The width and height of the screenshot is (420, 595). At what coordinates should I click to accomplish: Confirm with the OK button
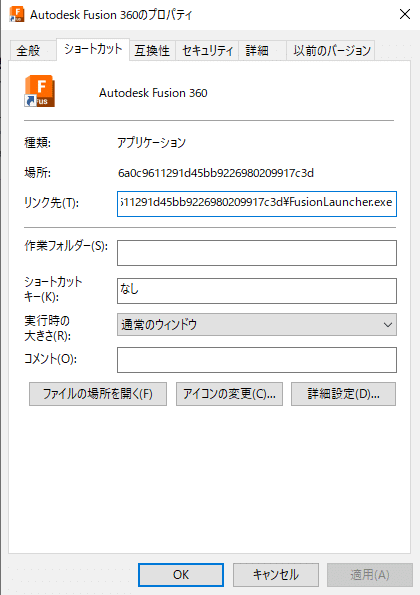tap(181, 575)
